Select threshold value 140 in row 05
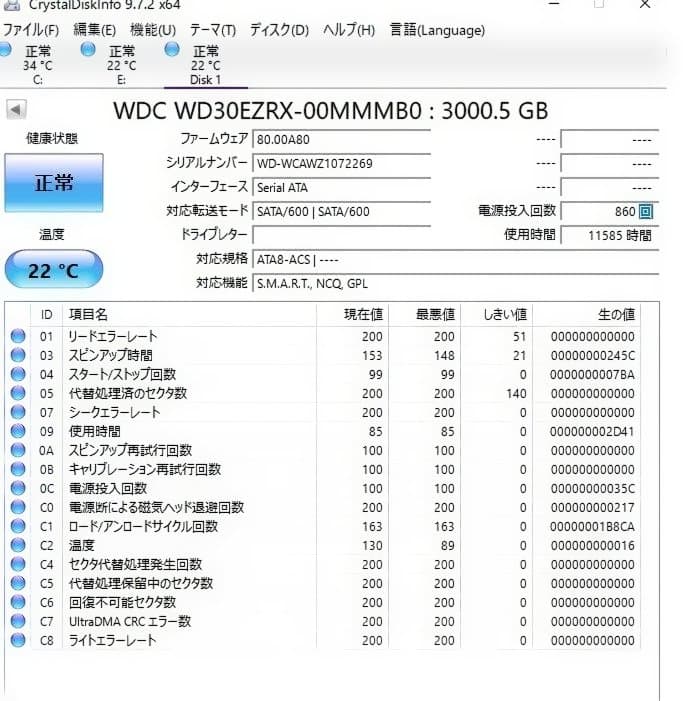Screen dimensions: 700x701 pos(516,393)
